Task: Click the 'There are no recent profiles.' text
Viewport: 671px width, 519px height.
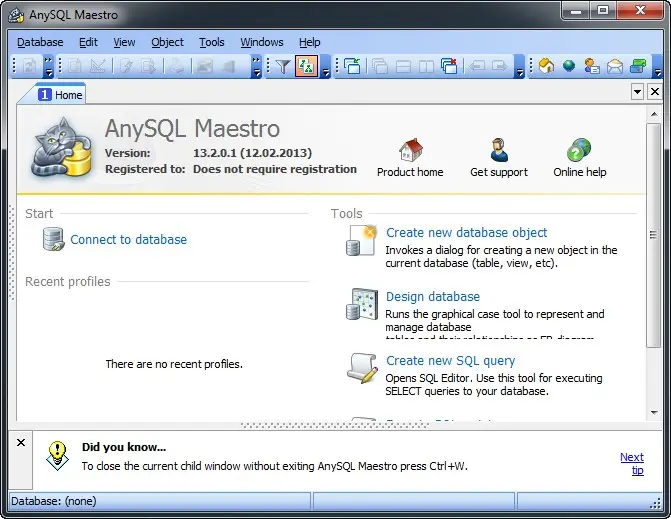Action: tap(174, 364)
